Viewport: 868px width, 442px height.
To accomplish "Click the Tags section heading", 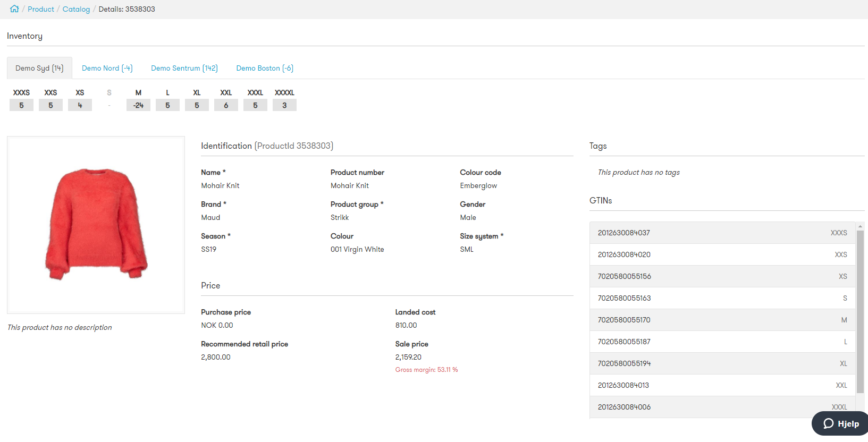I will 598,146.
